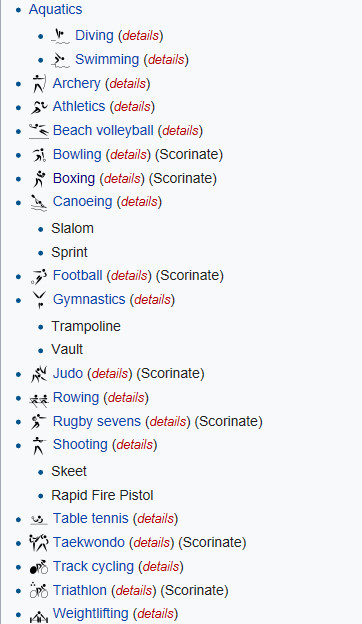This screenshot has width=362, height=624.
Task: Open the Taekwondo link
Action: pos(89,542)
